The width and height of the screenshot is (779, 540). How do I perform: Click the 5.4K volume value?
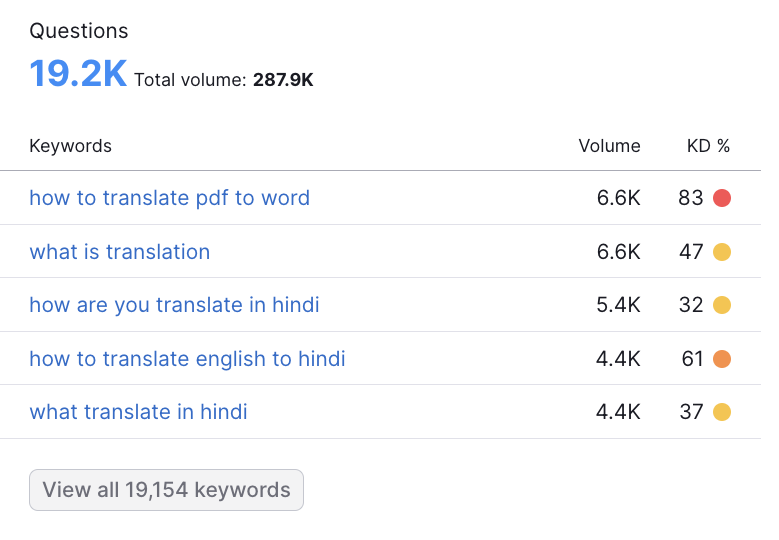click(x=618, y=305)
